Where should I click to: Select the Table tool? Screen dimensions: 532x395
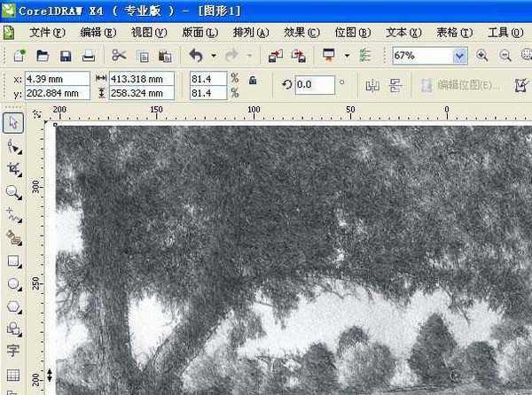[x=13, y=375]
